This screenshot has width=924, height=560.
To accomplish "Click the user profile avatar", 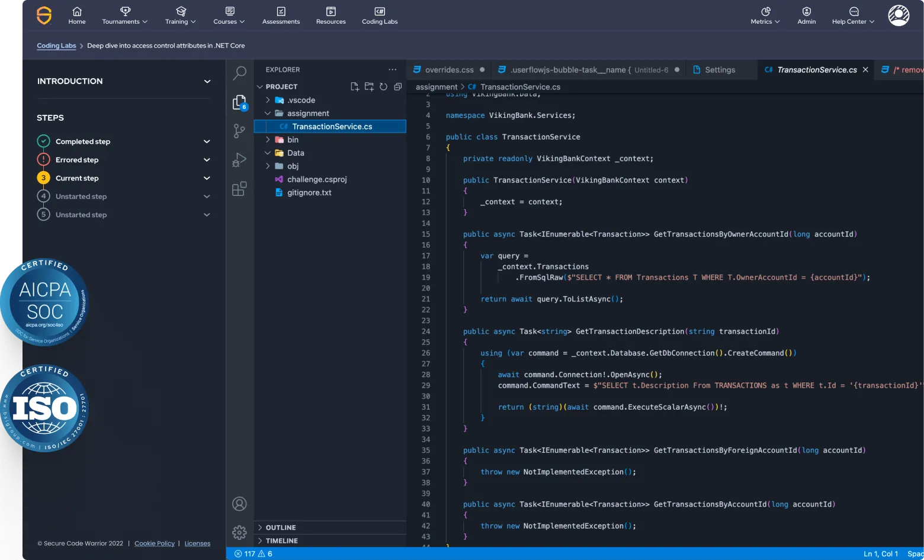I will pos(899,15).
